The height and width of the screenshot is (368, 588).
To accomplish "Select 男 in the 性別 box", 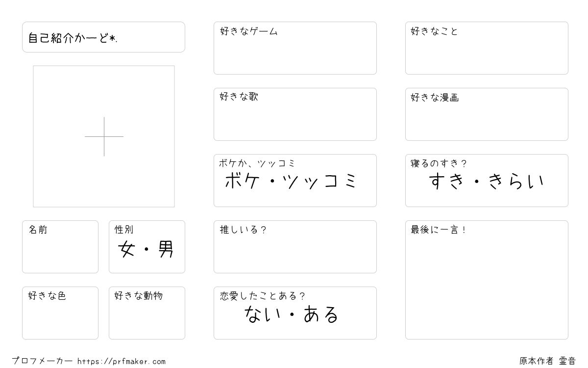I will coord(166,250).
